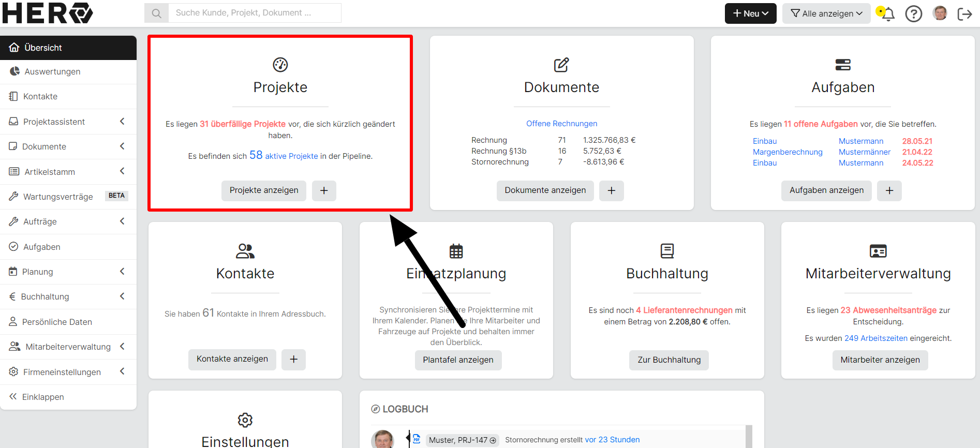Open the help question mark icon
980x448 pixels.
[x=913, y=13]
